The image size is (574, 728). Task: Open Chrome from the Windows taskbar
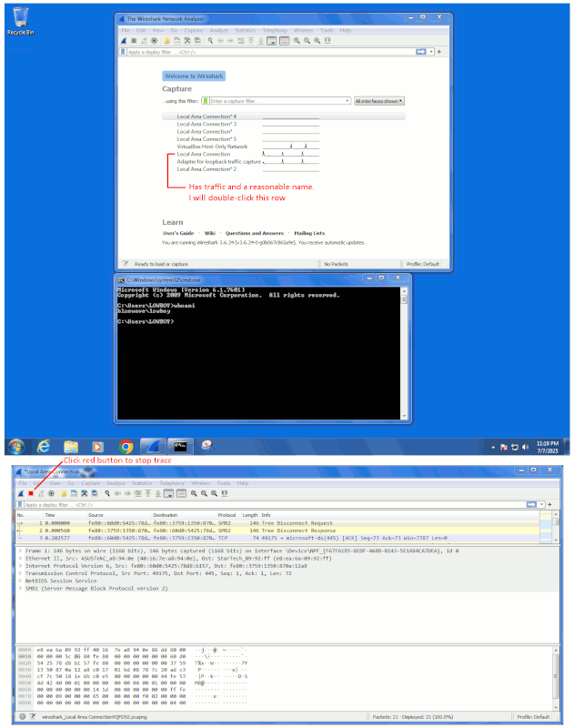point(126,447)
